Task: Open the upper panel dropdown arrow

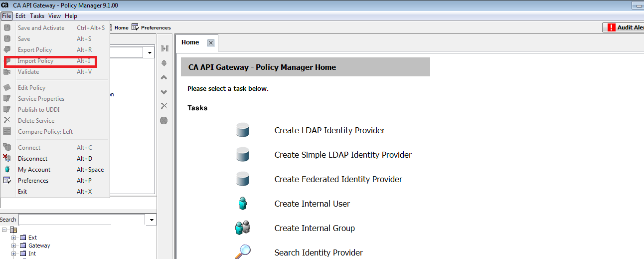Action: (150, 52)
